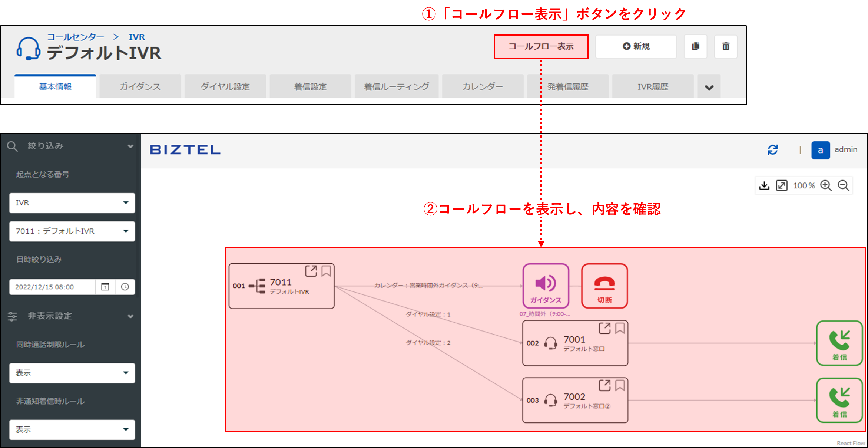868x448 pixels.
Task: Click the BIZTEL logo
Action: pyautogui.click(x=185, y=150)
